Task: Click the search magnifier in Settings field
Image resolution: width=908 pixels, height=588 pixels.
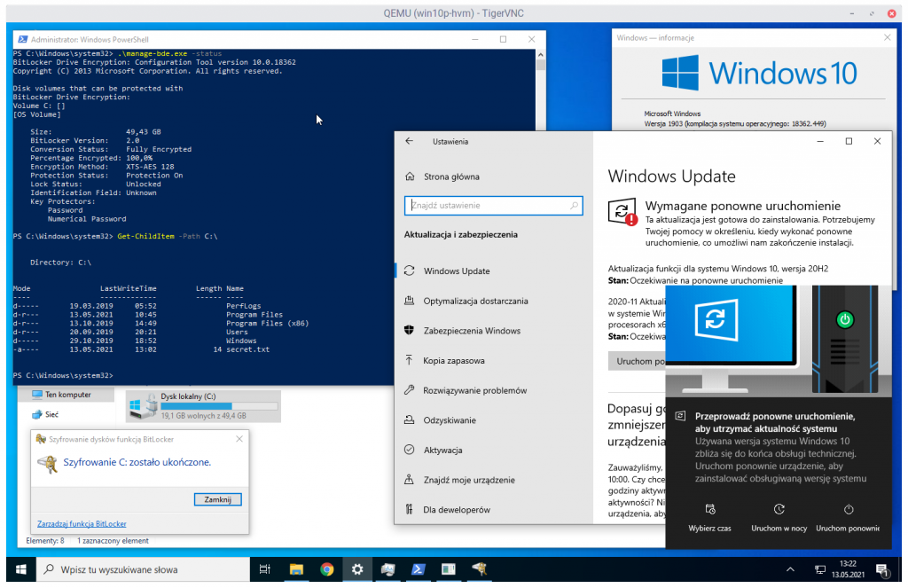Action: pos(574,206)
